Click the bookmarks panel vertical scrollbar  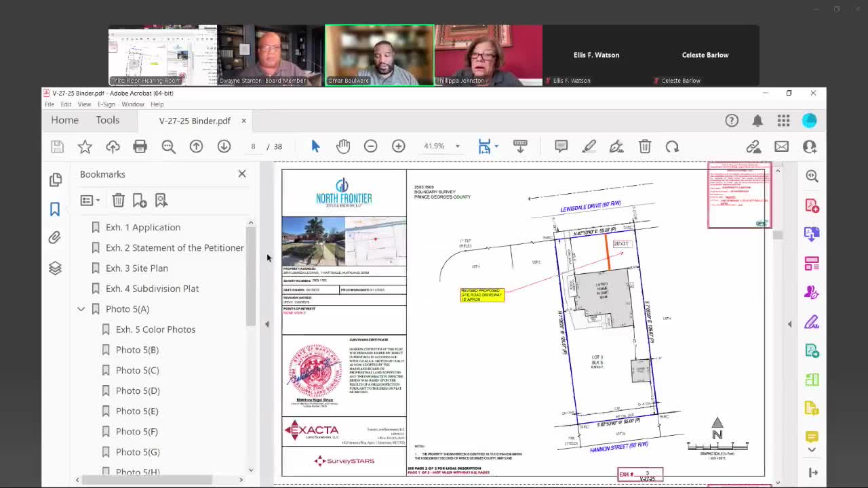[250, 278]
